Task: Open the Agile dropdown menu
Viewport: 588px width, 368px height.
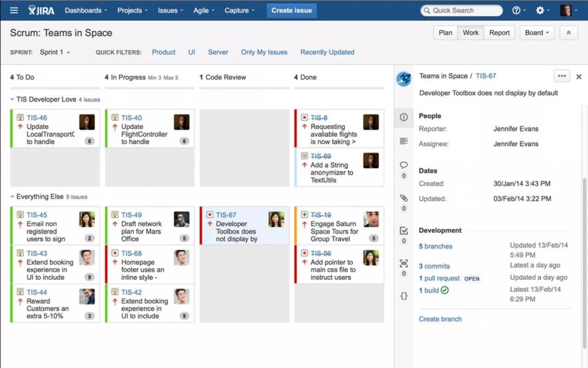Action: pos(204,10)
